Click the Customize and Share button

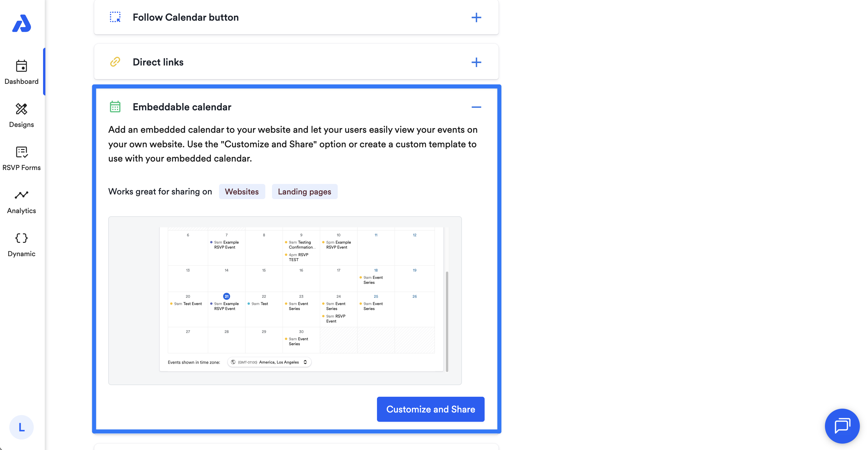click(x=430, y=409)
